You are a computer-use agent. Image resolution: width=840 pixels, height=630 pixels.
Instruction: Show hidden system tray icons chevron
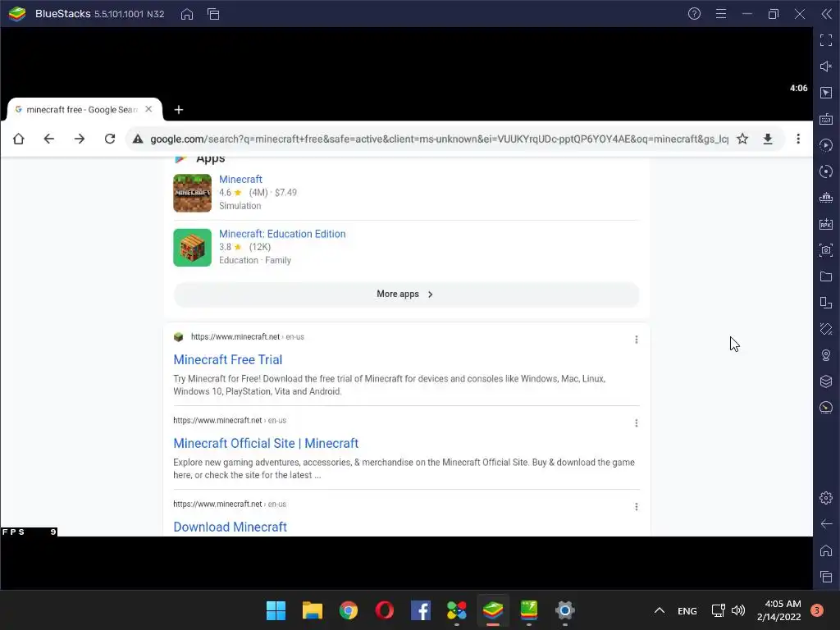[x=660, y=610]
